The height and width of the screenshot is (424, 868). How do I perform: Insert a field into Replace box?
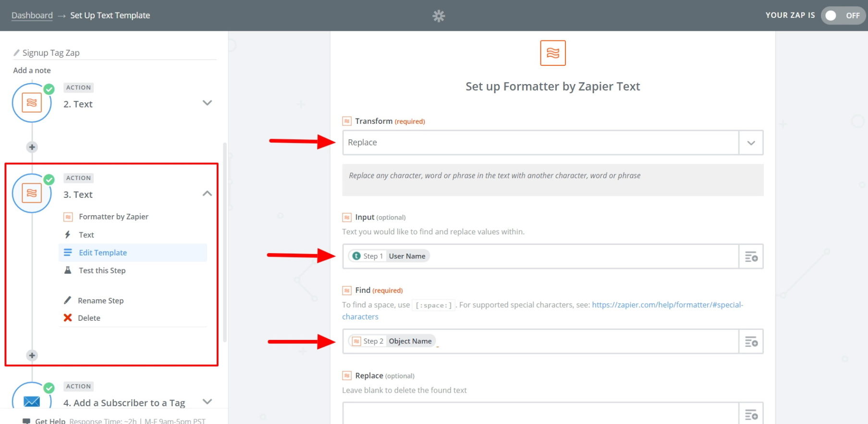pos(751,414)
